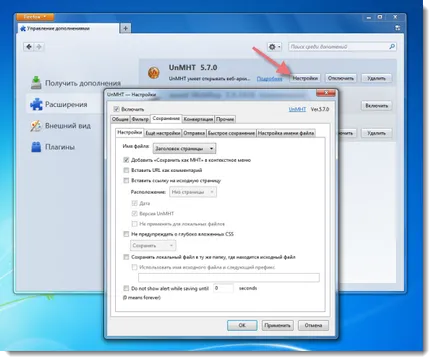The image size is (434, 362).
Task: Toggle the Включить checkbox in UnMHT settings
Action: click(116, 109)
